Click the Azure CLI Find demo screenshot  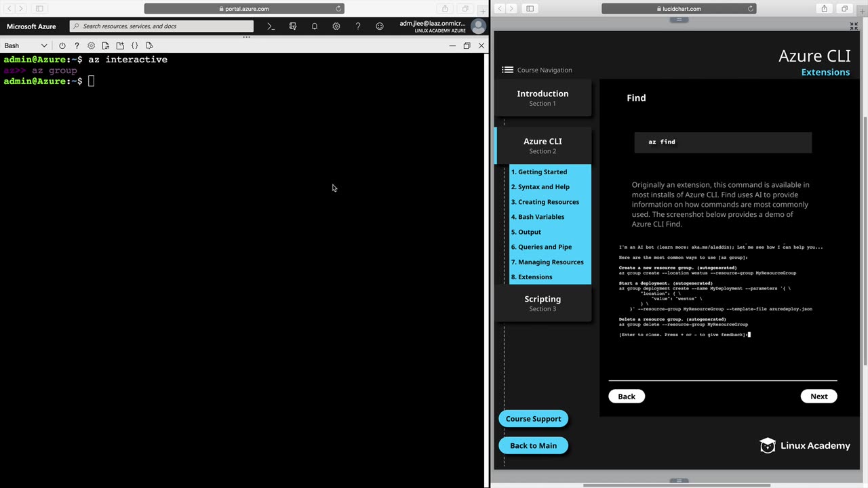pos(721,291)
